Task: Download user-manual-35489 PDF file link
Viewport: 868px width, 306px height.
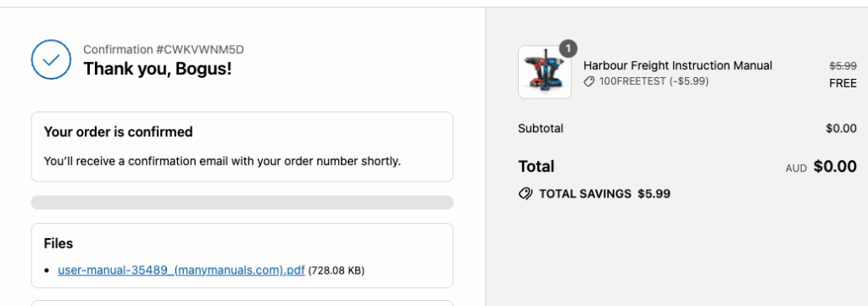Action: (181, 270)
